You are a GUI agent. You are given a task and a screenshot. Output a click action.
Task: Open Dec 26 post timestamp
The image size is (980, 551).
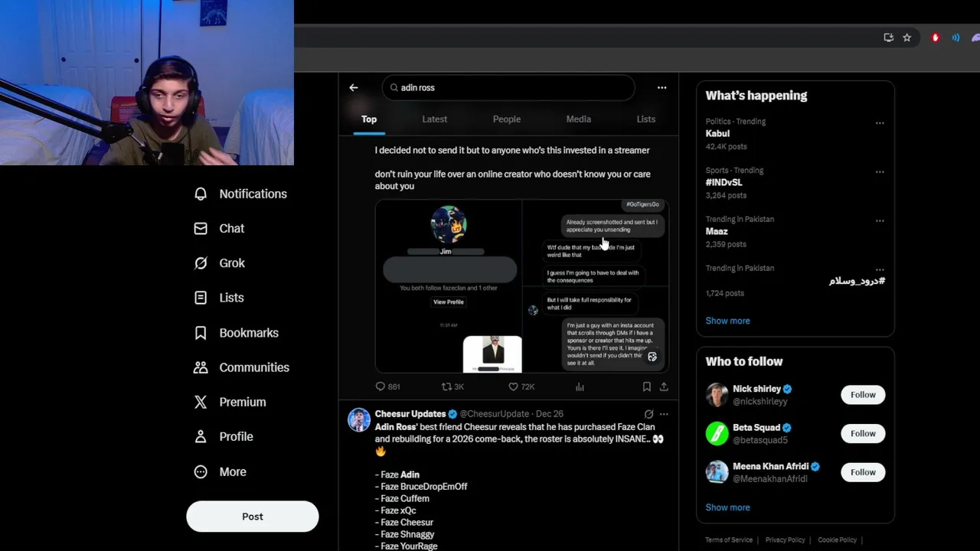[x=549, y=414]
